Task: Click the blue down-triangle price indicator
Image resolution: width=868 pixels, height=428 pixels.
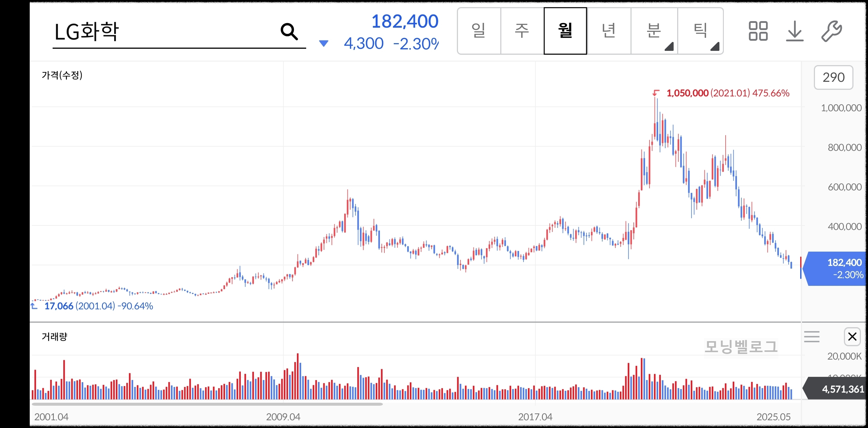Action: coord(323,43)
